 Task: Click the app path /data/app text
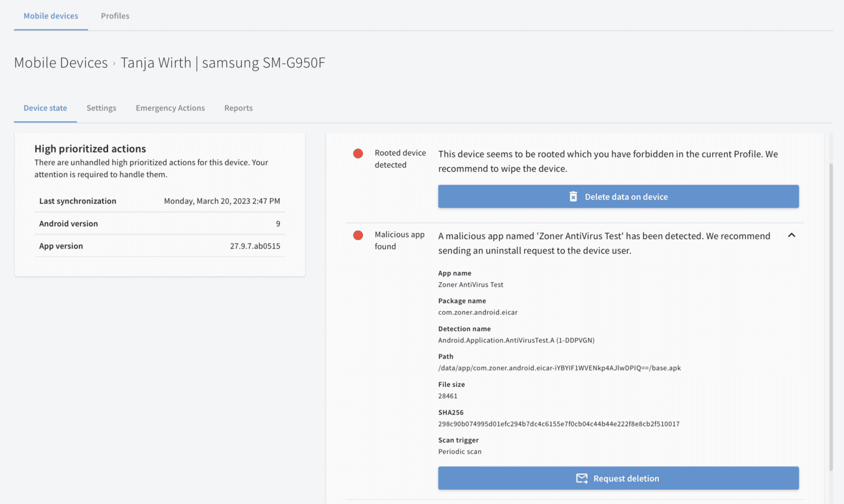point(559,368)
